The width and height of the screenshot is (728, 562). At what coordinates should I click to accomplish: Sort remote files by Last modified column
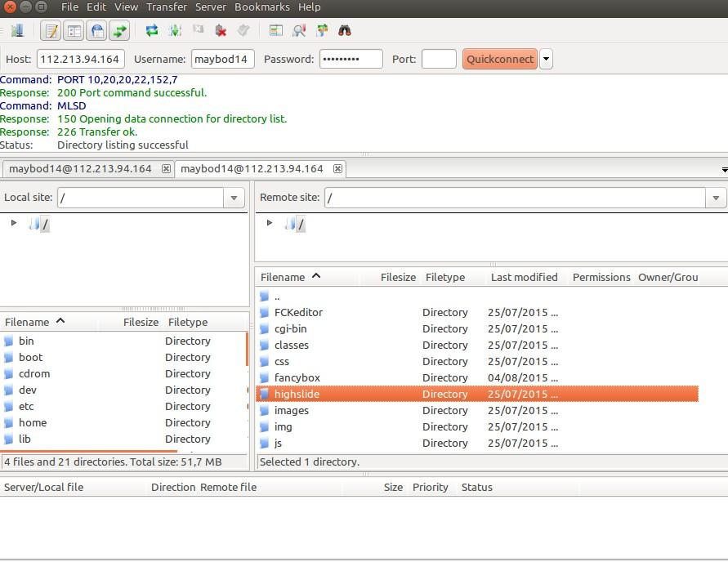click(x=525, y=277)
